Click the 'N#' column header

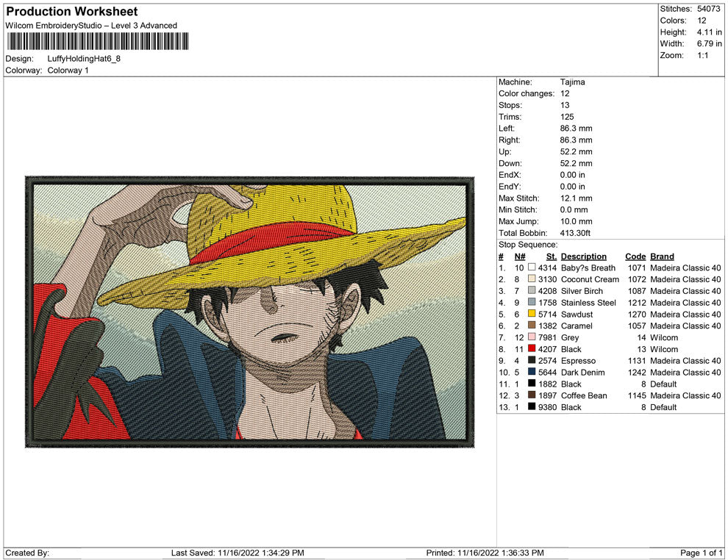click(520, 256)
